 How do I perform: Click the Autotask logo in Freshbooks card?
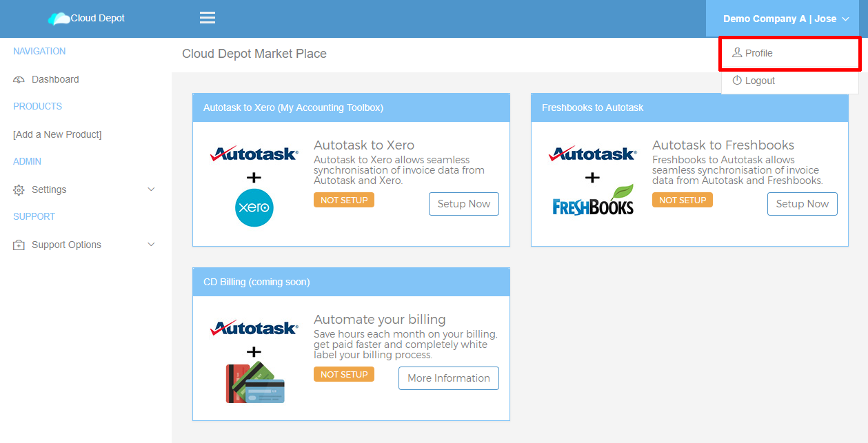tap(593, 154)
